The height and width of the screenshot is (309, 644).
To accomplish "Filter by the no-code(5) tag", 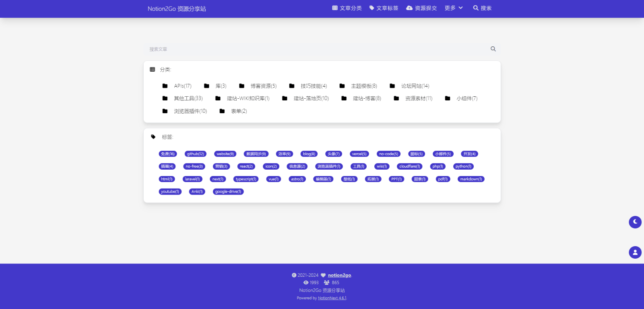I will click(x=388, y=154).
